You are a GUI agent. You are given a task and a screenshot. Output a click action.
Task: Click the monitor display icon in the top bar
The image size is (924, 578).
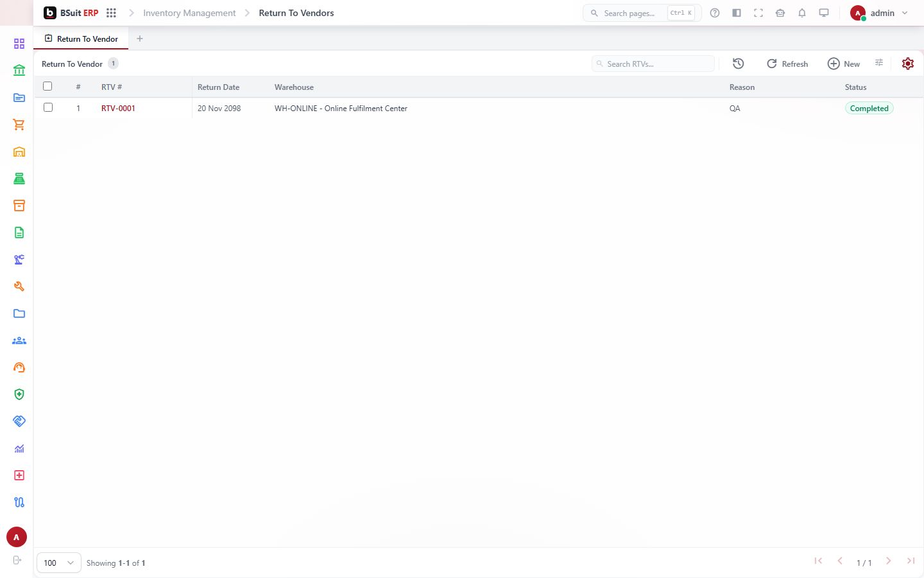[824, 13]
